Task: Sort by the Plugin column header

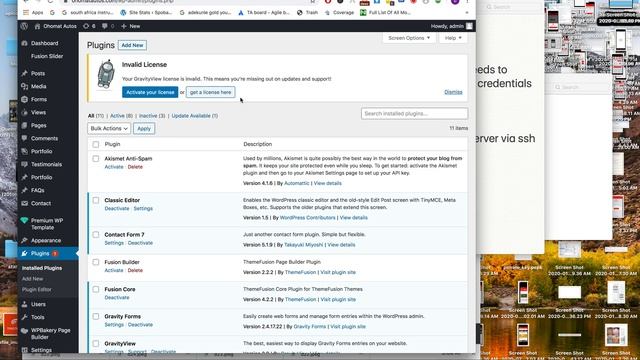Action: [112, 144]
